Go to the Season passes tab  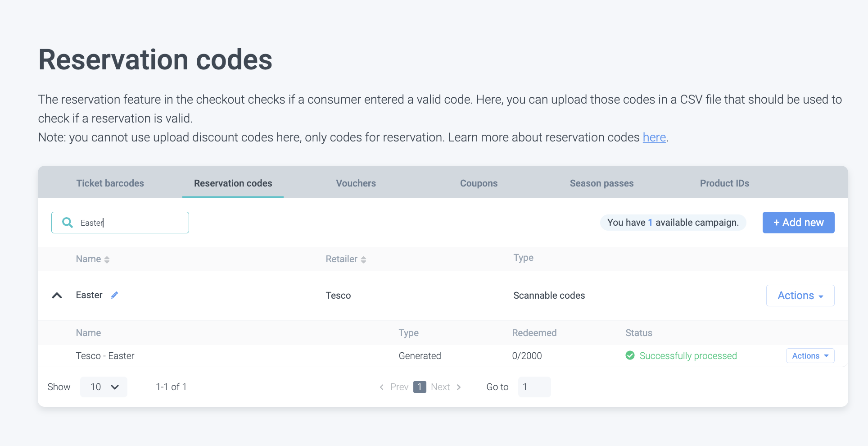(x=601, y=183)
